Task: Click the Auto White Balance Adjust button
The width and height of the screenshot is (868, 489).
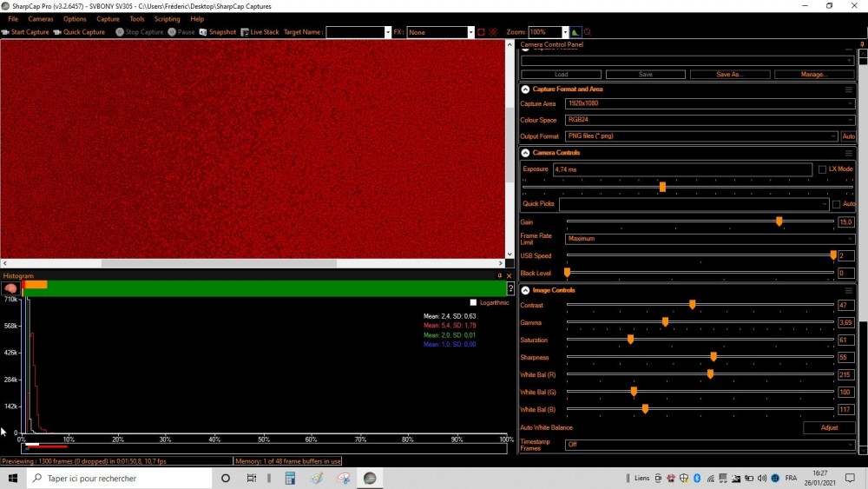Action: pos(829,427)
